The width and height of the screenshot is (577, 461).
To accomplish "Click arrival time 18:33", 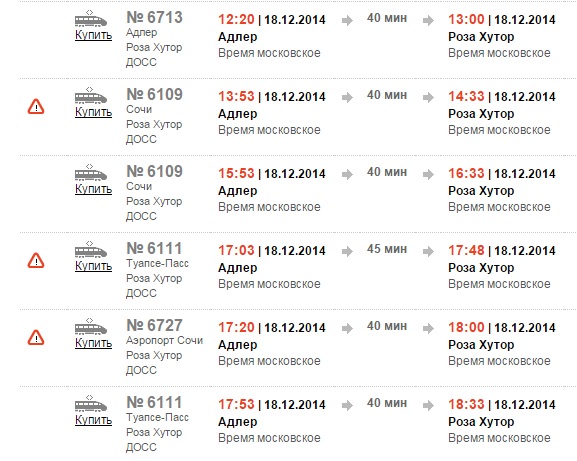I will tap(466, 404).
